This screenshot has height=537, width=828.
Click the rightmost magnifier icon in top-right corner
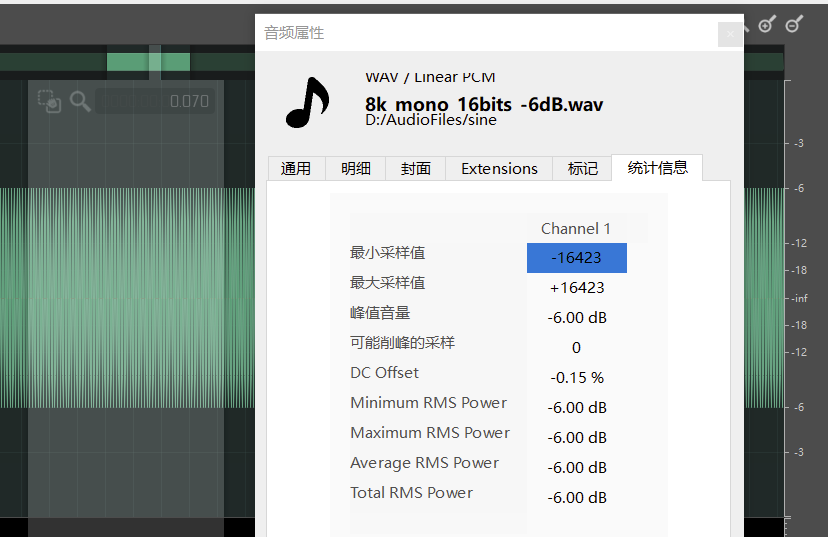[x=794, y=24]
